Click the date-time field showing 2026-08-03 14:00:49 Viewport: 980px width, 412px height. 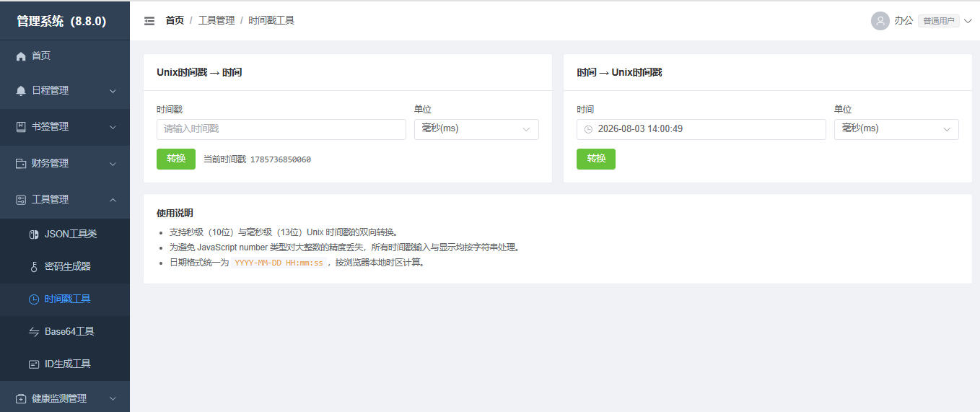[701, 129]
